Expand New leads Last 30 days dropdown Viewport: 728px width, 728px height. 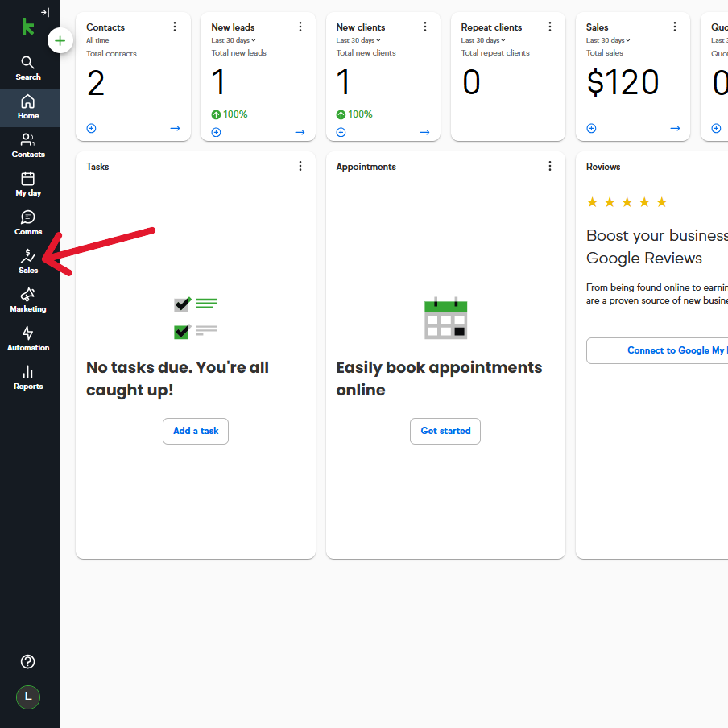click(x=234, y=40)
